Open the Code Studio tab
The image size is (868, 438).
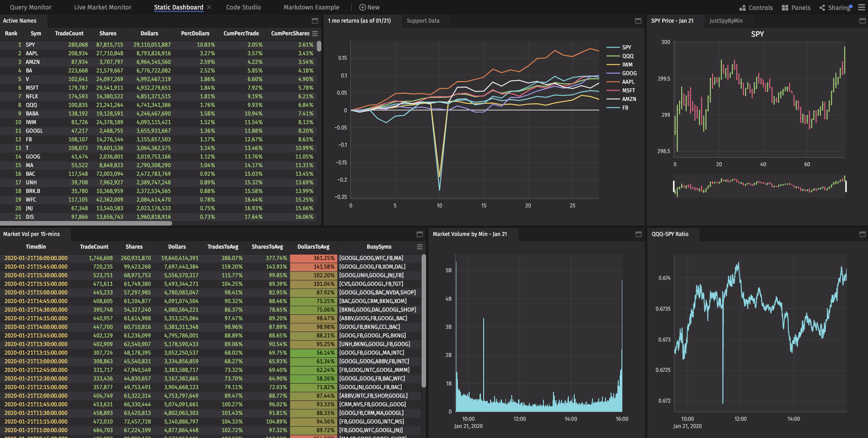243,7
